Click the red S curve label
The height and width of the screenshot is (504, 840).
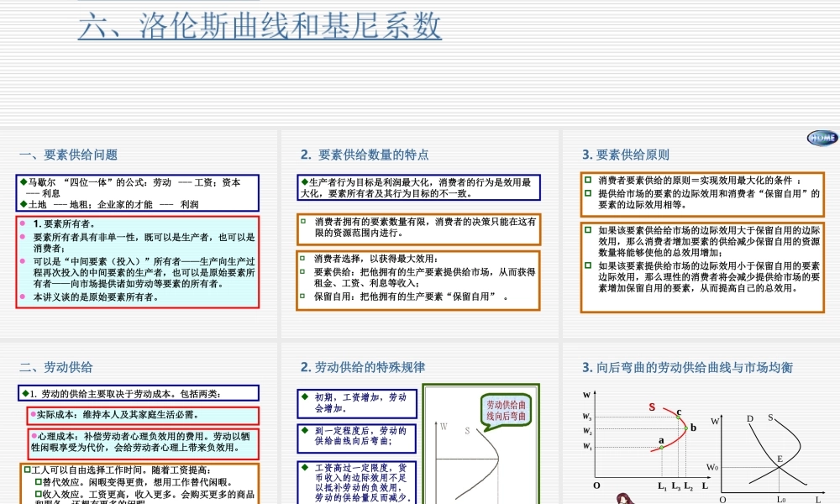[x=651, y=407]
